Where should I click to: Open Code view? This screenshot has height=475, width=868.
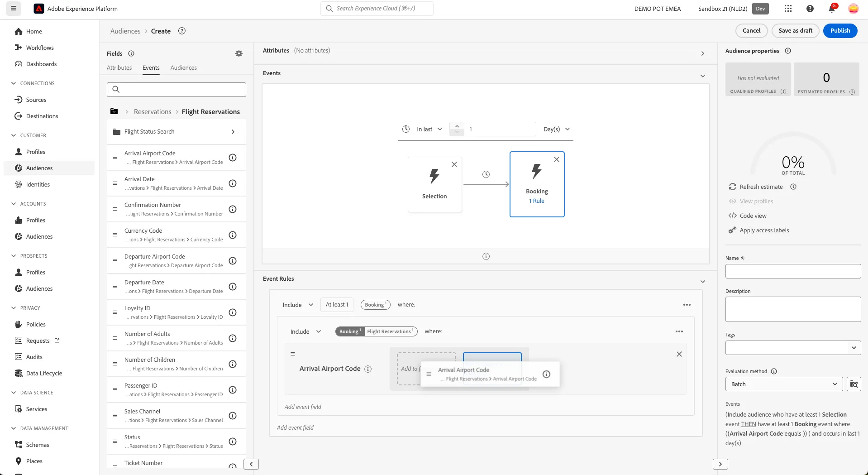[753, 216]
